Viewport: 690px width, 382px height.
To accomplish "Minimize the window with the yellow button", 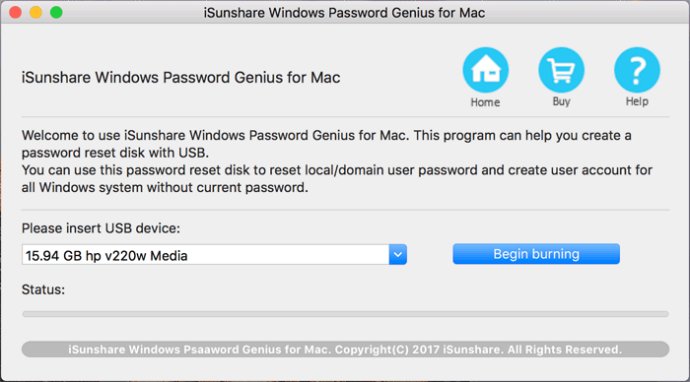I will pos(36,12).
